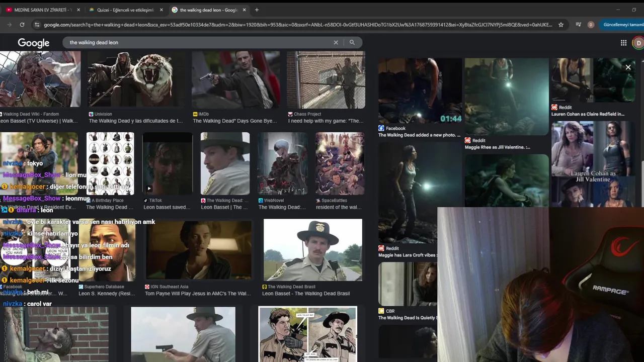This screenshot has width=644, height=362.
Task: Open the I need help with my game link
Action: tap(326, 121)
